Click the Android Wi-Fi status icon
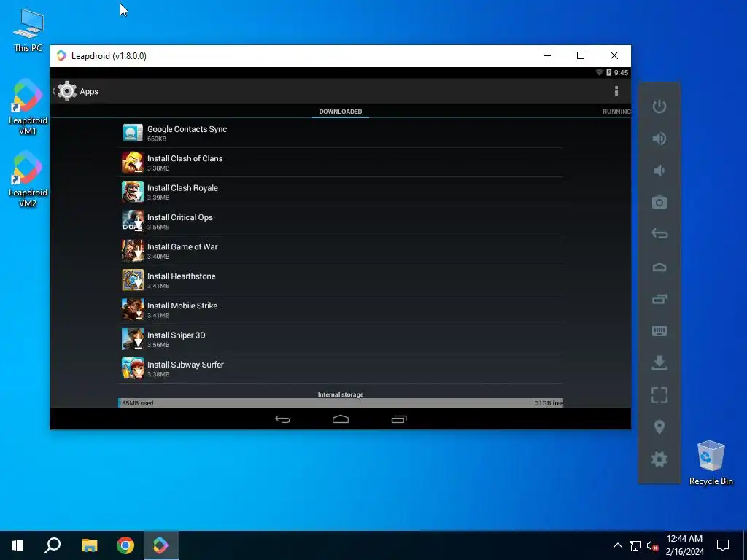The width and height of the screenshot is (747, 560). (x=600, y=72)
